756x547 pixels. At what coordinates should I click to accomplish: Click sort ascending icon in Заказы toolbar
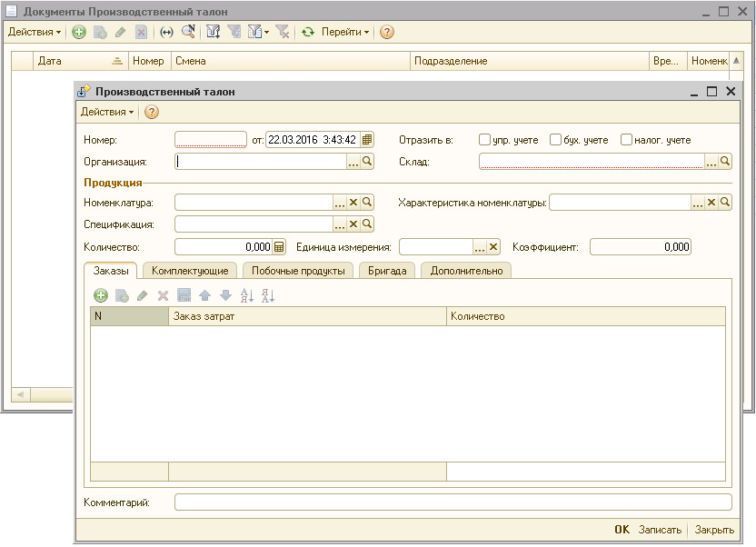coord(246,295)
